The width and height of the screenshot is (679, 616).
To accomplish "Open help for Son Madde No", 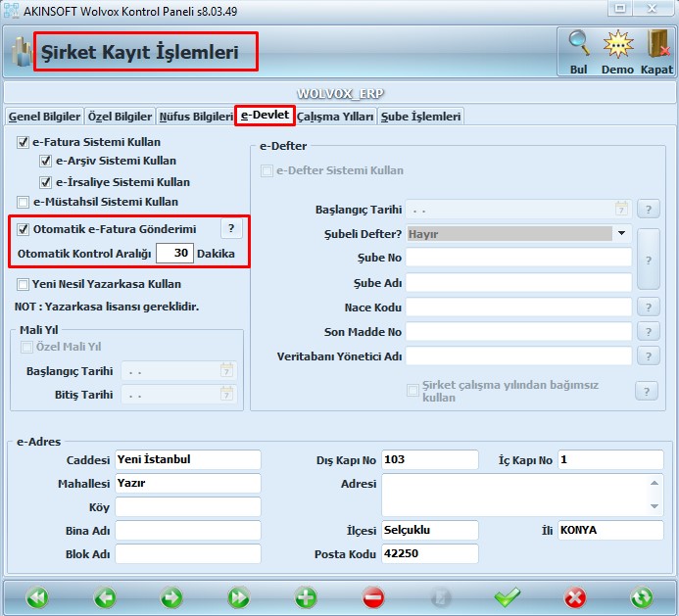I will 649,332.
